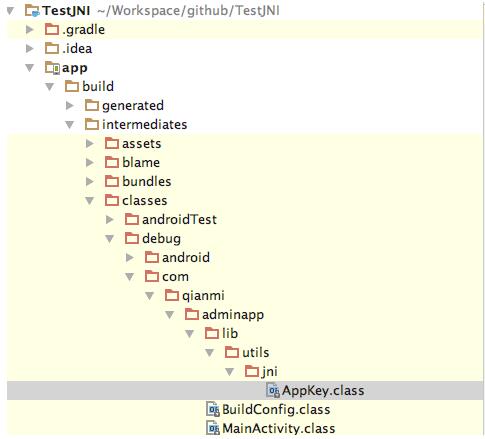The image size is (485, 439).
Task: Collapse the debug folder arrow
Action: [110, 239]
